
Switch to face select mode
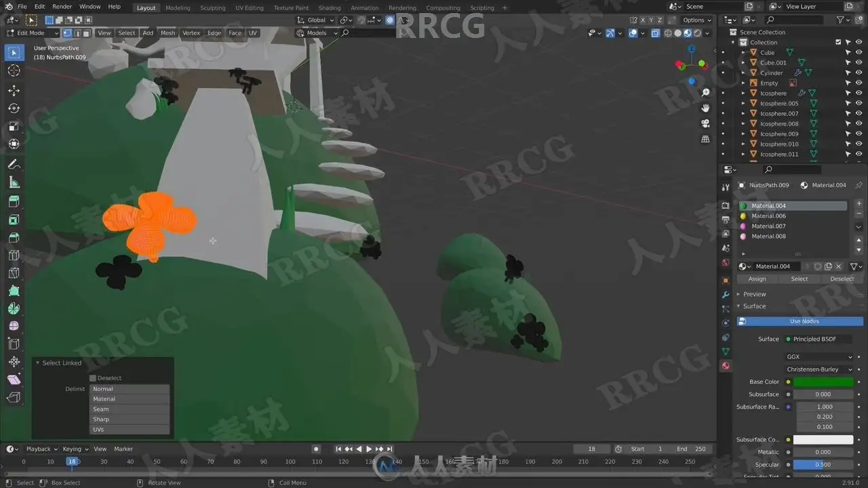click(x=86, y=33)
